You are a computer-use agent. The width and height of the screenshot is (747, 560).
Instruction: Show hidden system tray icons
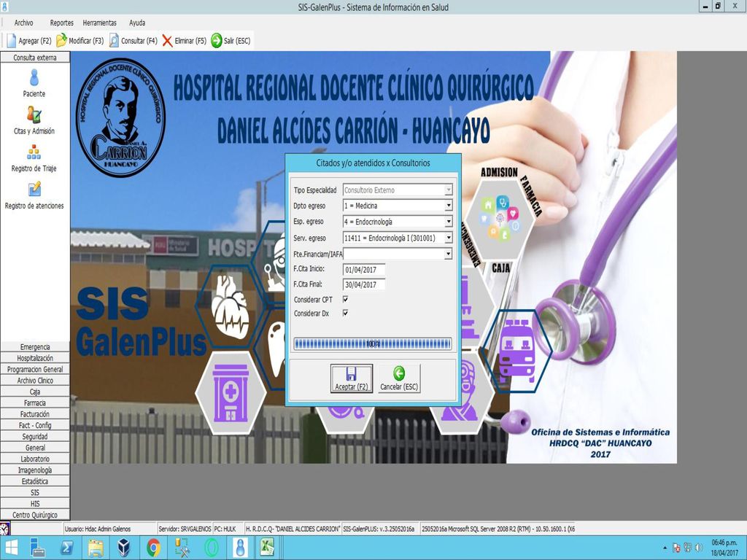point(665,548)
